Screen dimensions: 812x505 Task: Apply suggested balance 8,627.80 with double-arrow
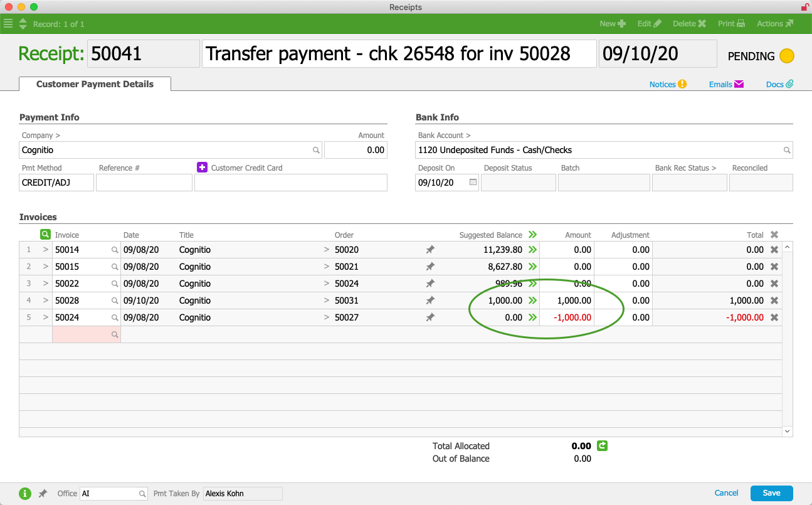pyautogui.click(x=532, y=267)
